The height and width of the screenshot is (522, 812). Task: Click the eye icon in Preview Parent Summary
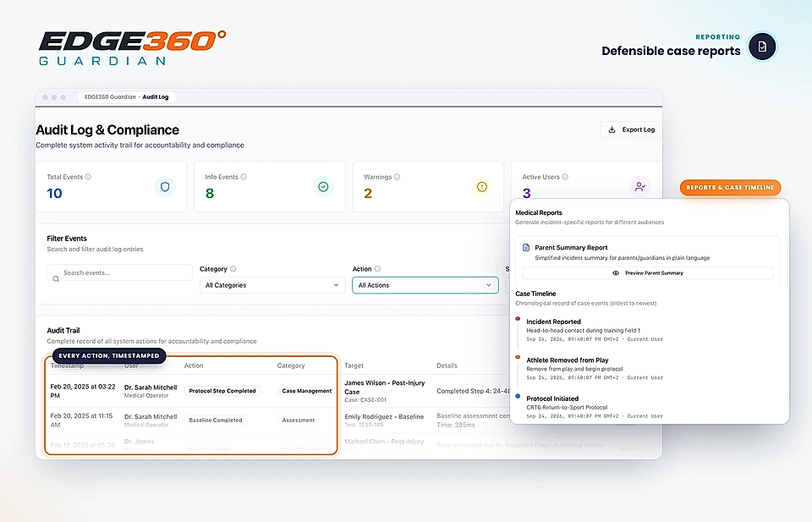(616, 273)
